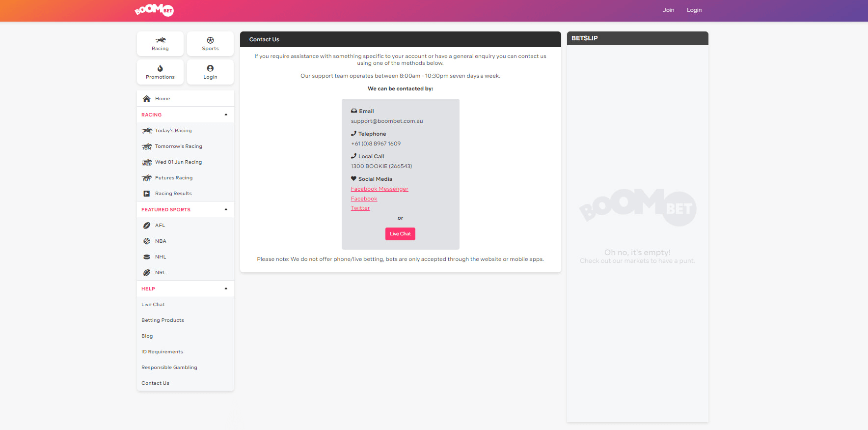Go to Futures Racing
The width and height of the screenshot is (868, 430).
(186, 178)
